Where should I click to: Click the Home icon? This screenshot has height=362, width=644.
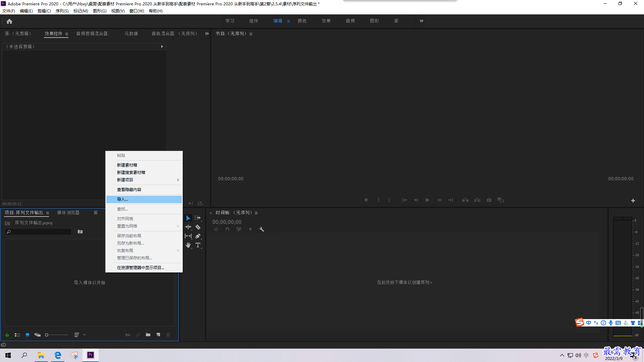point(9,21)
